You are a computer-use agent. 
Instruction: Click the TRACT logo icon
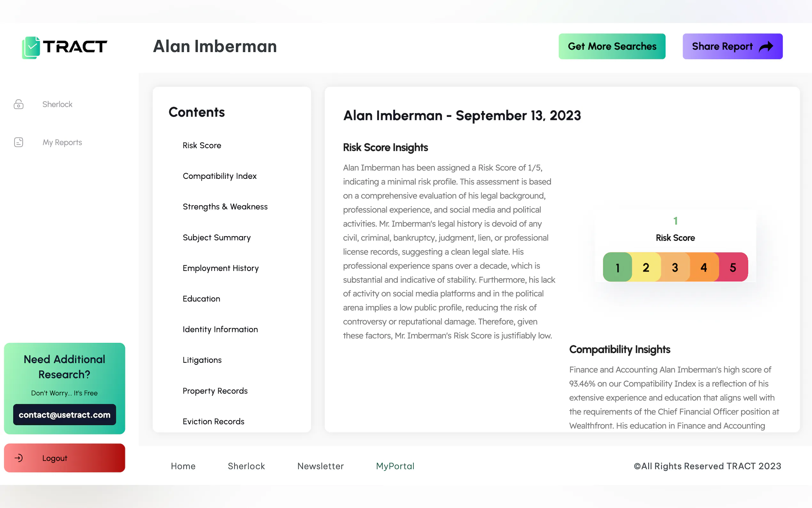(x=31, y=47)
